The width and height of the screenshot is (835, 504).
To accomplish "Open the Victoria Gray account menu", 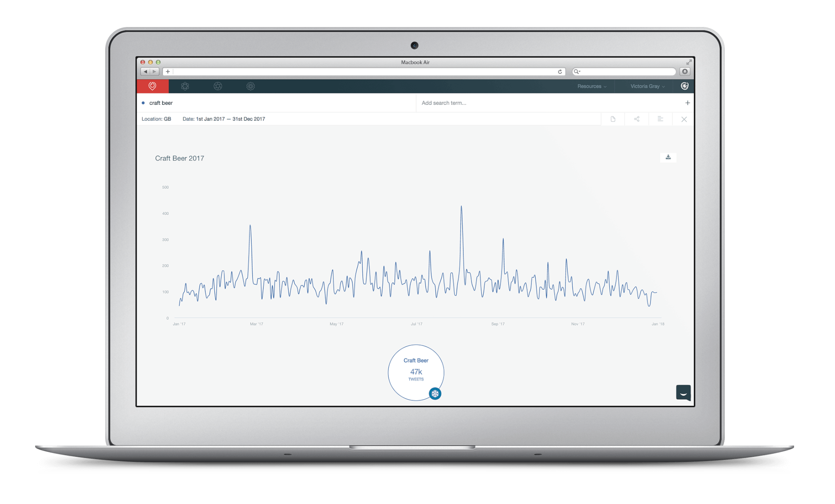I will 648,86.
